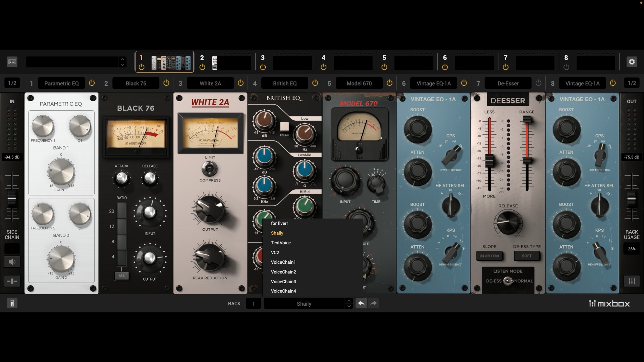The image size is (644, 362).
Task: Open the British EQ slot 4 selector
Action: point(285,83)
